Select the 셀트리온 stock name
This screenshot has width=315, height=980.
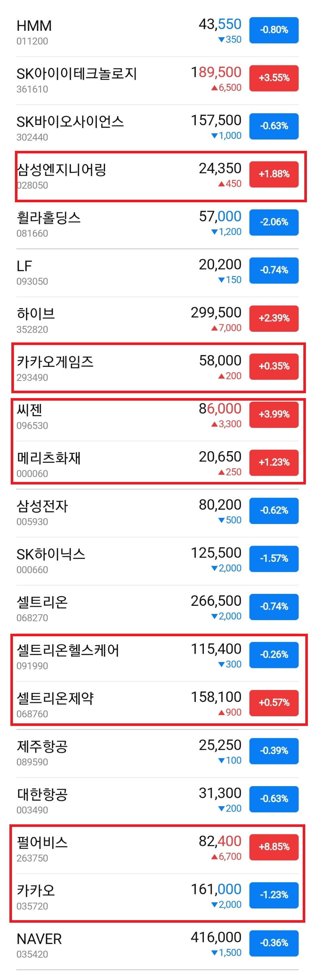click(x=42, y=602)
